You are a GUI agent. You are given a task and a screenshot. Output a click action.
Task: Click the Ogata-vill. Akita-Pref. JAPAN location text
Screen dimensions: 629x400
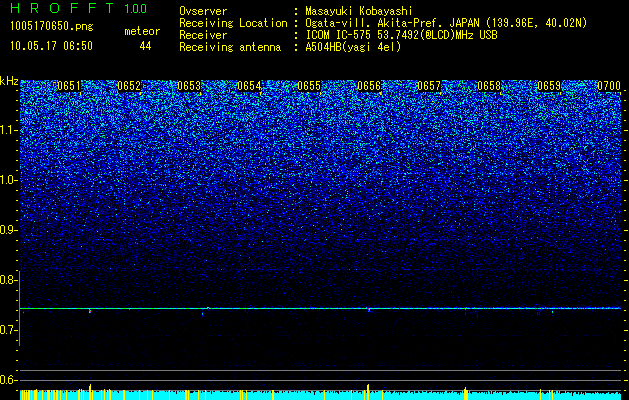click(x=446, y=23)
